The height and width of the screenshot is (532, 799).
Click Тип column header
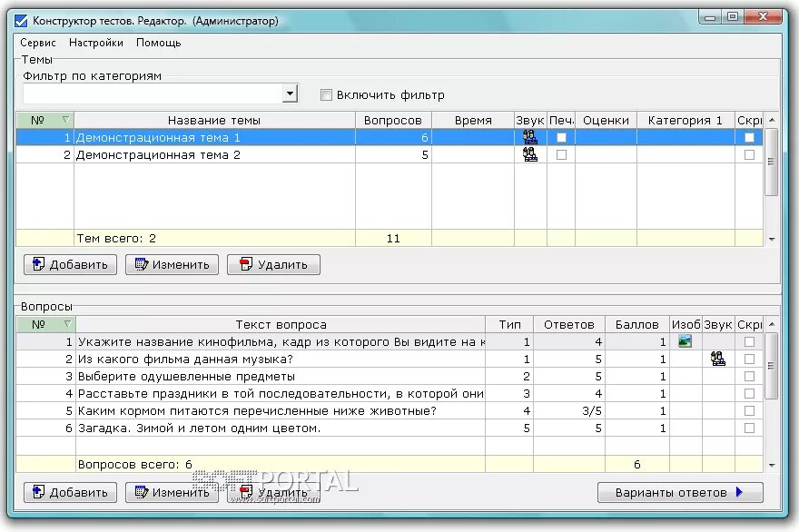(509, 325)
